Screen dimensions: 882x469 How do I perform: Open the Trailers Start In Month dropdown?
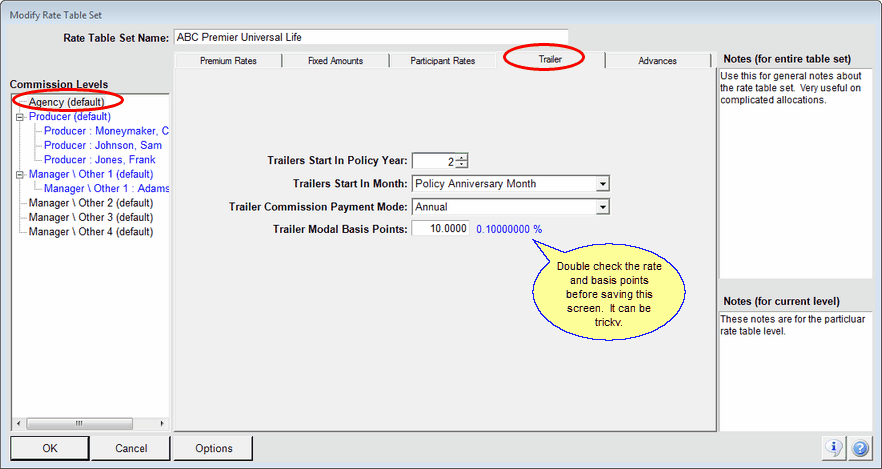(602, 184)
